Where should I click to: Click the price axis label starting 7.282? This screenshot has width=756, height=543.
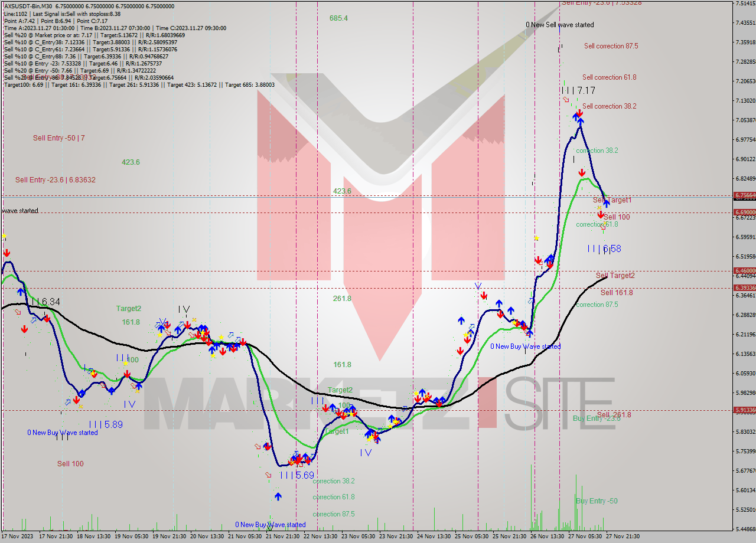(x=745, y=62)
